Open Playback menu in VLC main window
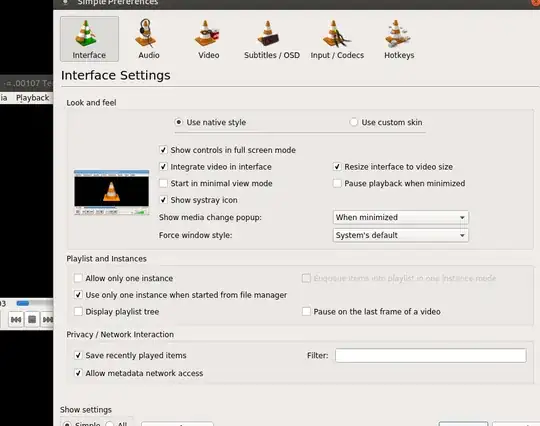This screenshot has height=426, width=540. coord(33,98)
